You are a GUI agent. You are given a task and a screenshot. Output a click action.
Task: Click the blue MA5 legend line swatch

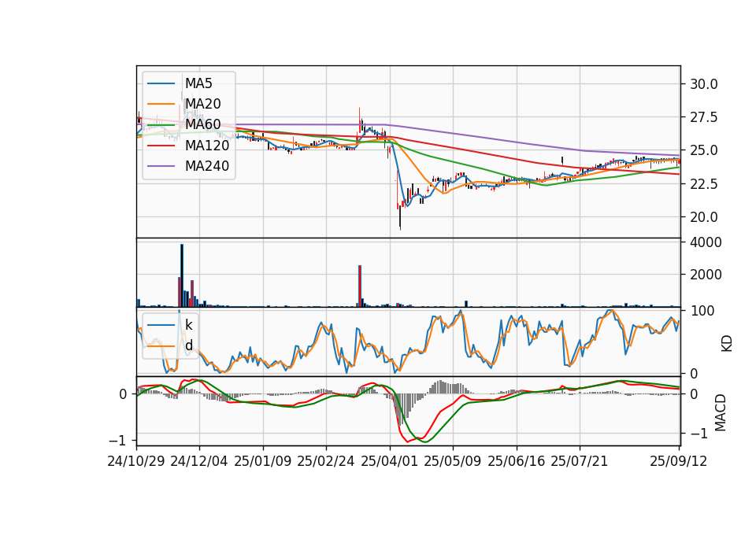pyautogui.click(x=161, y=83)
